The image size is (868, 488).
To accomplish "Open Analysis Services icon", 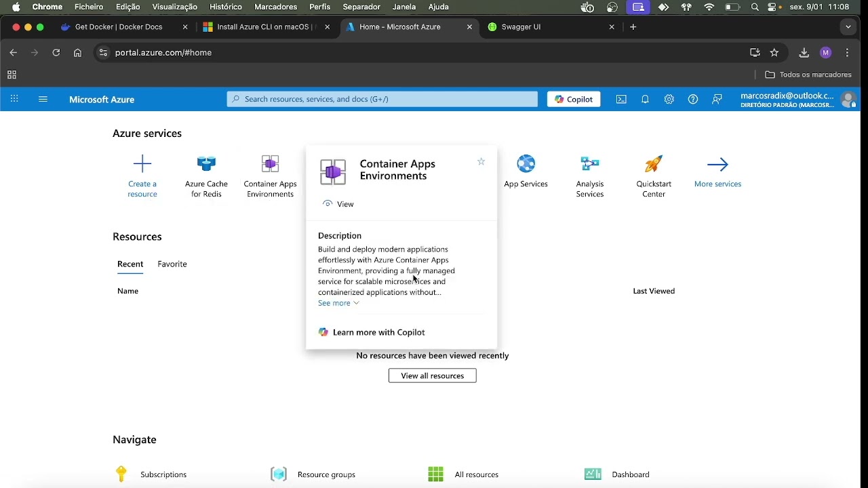I will tap(590, 163).
